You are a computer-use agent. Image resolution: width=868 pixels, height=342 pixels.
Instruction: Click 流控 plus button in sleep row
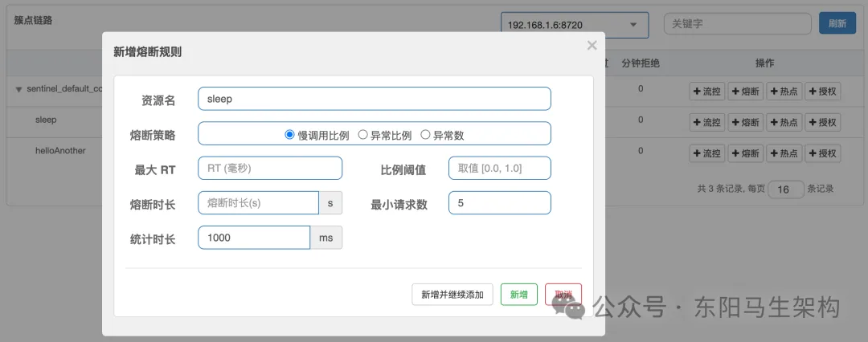click(x=706, y=122)
